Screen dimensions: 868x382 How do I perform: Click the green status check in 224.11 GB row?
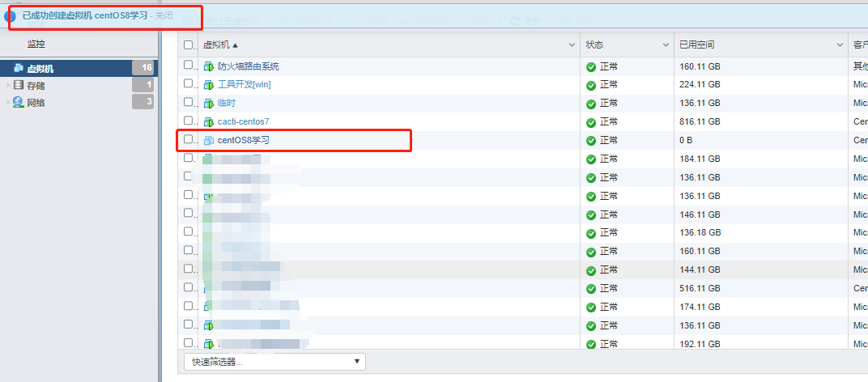coord(591,85)
